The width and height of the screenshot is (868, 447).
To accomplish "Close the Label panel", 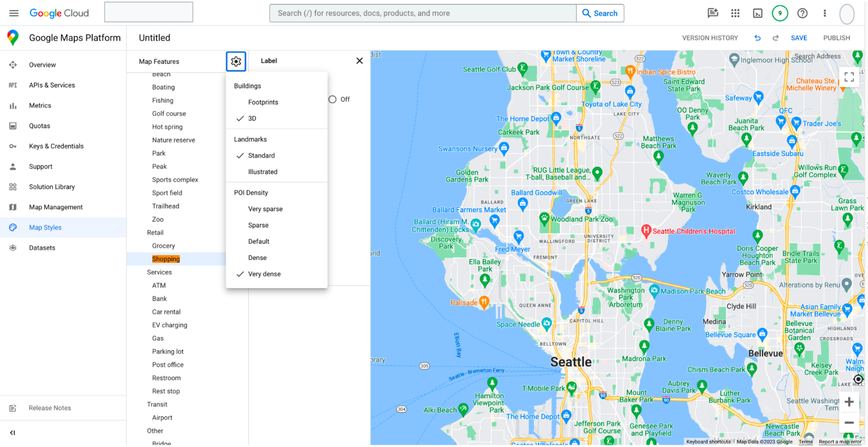I will click(x=360, y=61).
